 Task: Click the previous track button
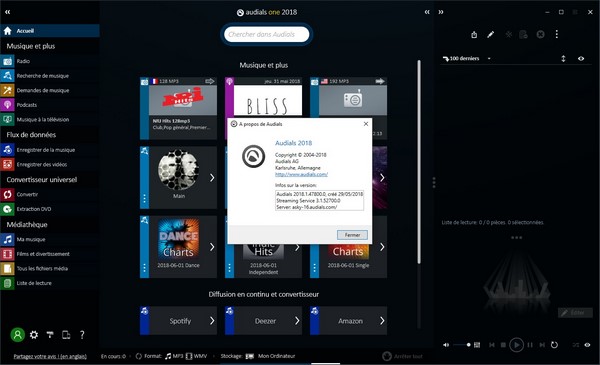point(492,345)
